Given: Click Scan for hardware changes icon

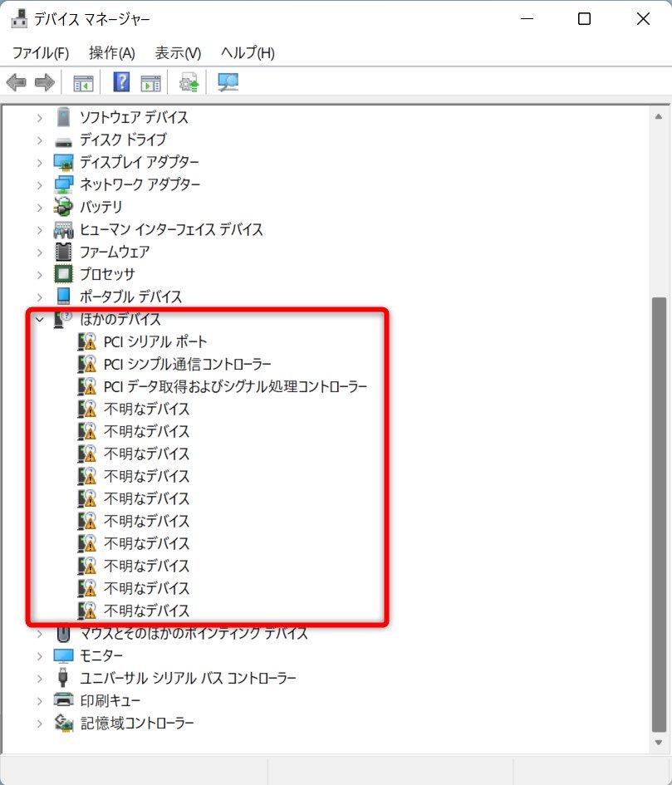Looking at the screenshot, I should [x=228, y=82].
